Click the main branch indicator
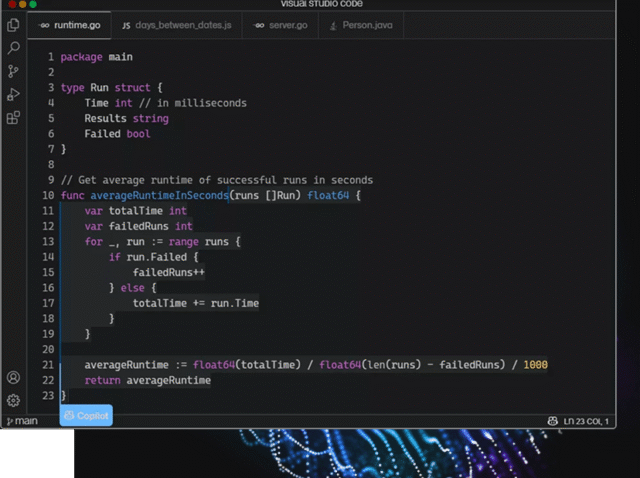 [20, 421]
